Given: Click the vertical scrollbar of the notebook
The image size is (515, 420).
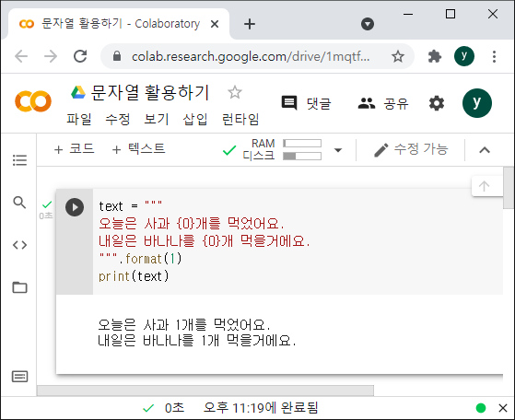Looking at the screenshot, I should point(509,188).
